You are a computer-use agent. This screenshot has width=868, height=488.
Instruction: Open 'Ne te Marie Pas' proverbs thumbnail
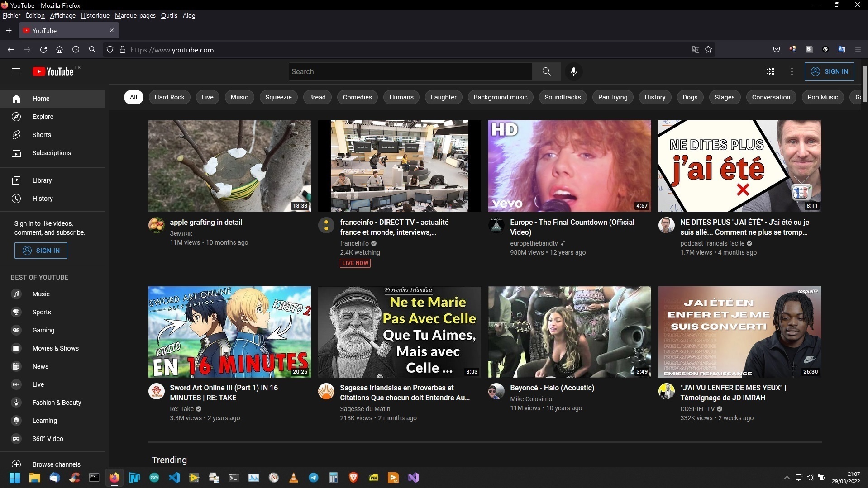(400, 332)
